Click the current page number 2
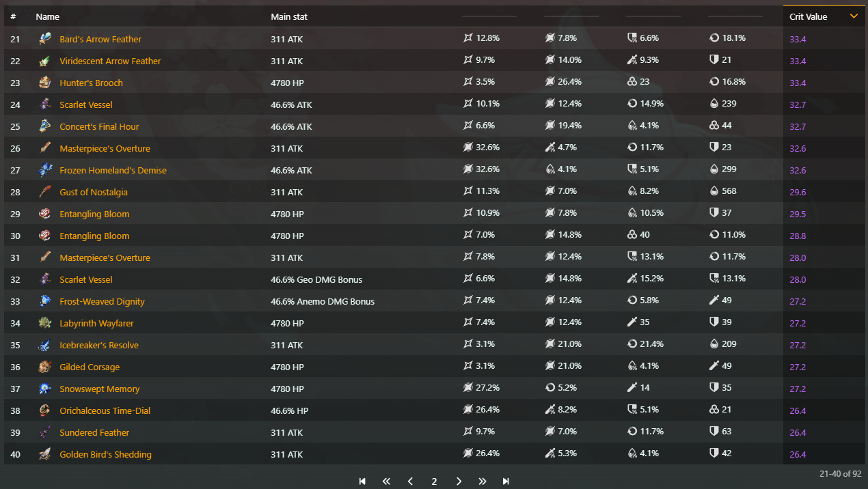The height and width of the screenshot is (489, 868). 434,481
